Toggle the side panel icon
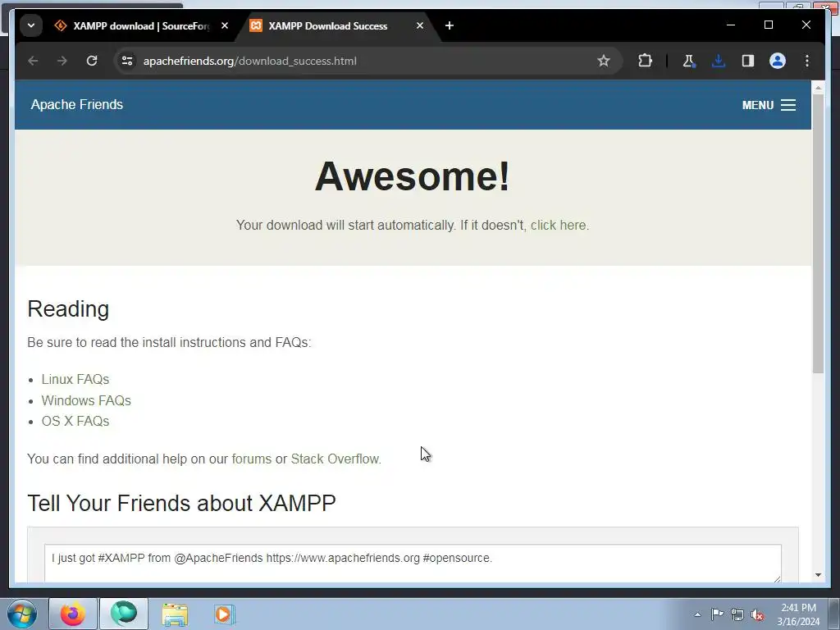 coord(748,61)
